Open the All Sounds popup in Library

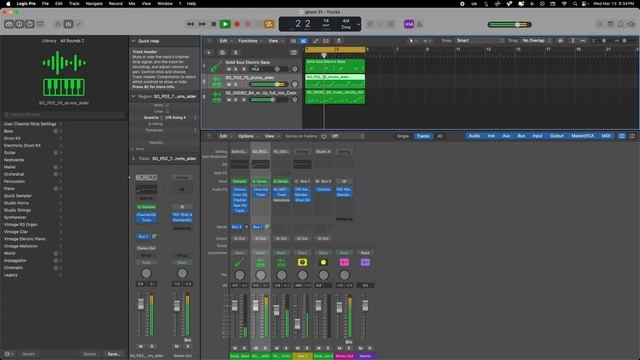72,41
